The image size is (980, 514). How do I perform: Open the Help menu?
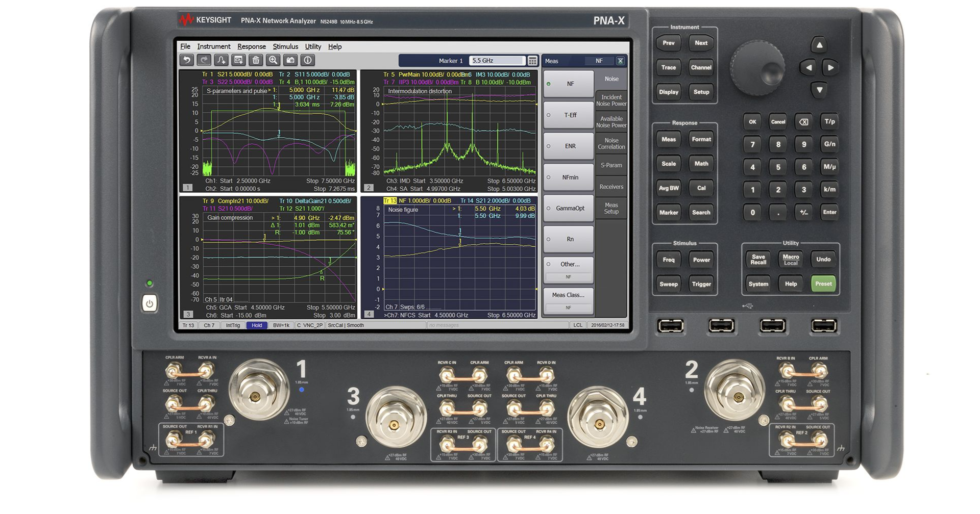coord(335,46)
